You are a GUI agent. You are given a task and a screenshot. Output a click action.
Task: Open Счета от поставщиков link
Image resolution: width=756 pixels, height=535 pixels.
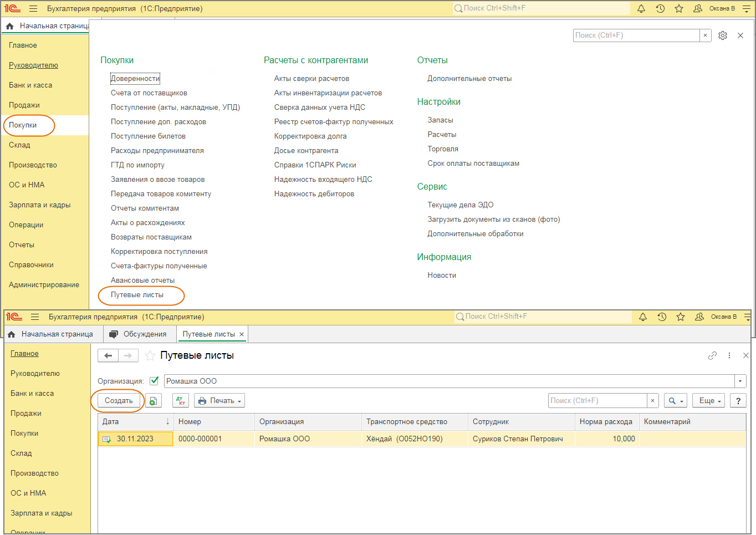[149, 93]
